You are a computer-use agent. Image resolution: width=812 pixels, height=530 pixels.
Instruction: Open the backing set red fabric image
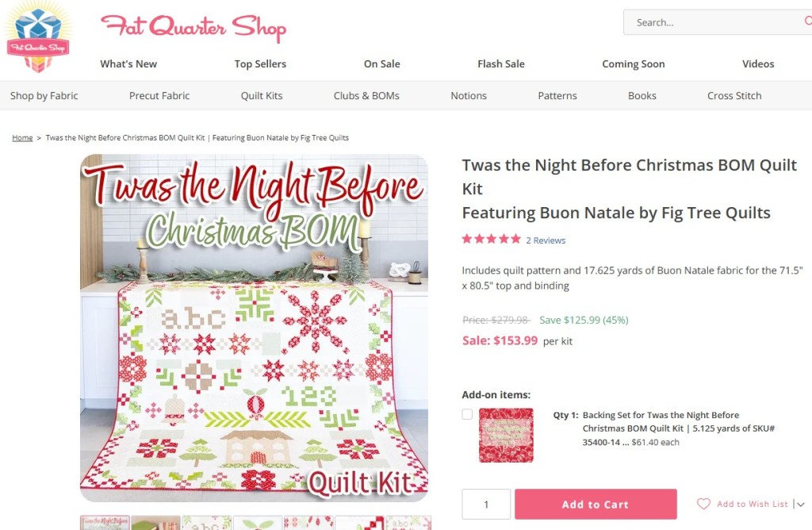(506, 436)
